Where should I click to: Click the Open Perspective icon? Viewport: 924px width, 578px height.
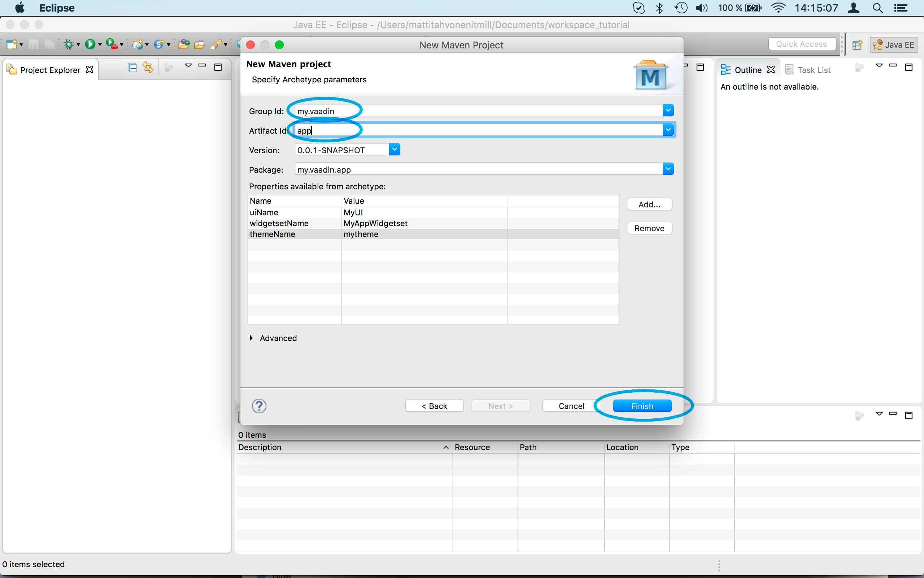(857, 45)
